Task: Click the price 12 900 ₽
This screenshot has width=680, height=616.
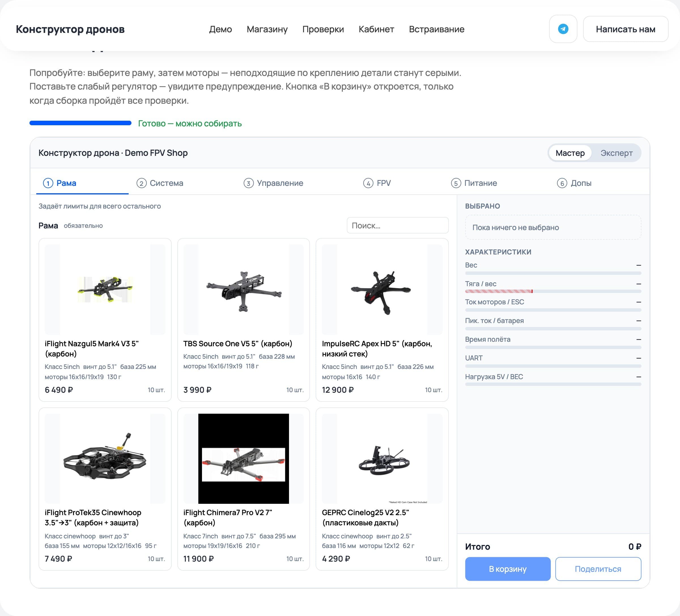Action: pos(338,390)
